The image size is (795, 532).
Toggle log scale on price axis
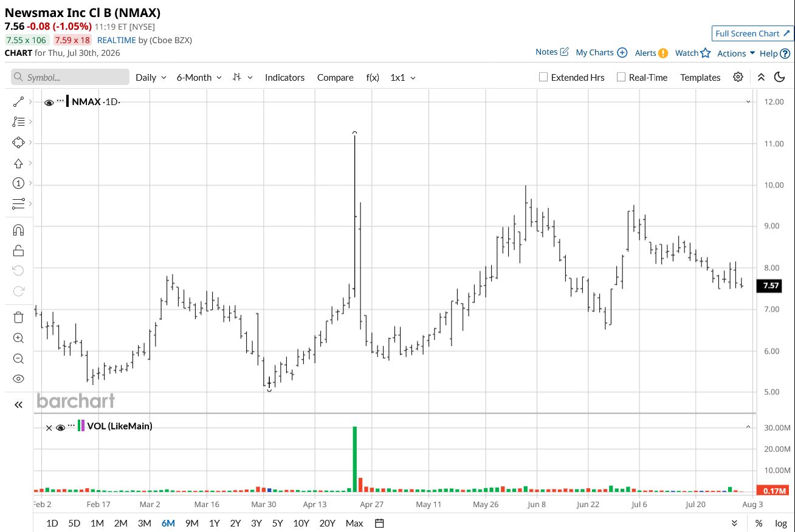click(781, 523)
